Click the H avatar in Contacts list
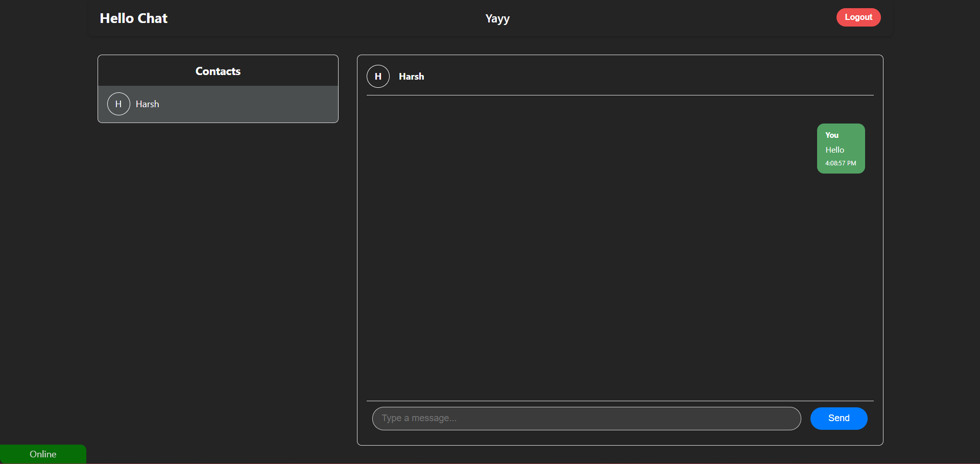This screenshot has height=464, width=980. click(x=118, y=104)
